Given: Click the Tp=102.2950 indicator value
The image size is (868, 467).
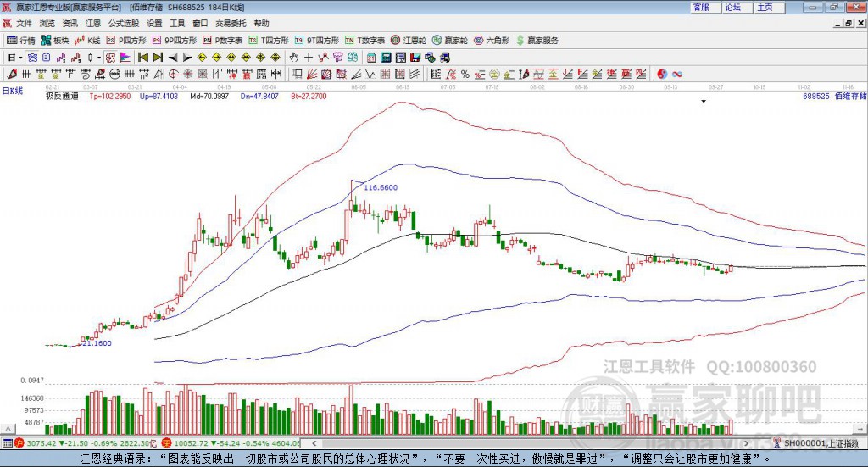Looking at the screenshot, I should 110,96.
